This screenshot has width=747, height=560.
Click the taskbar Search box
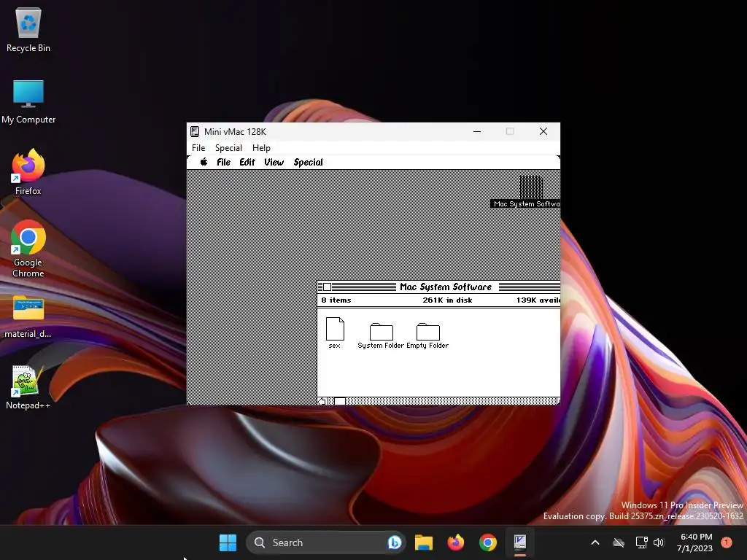326,542
